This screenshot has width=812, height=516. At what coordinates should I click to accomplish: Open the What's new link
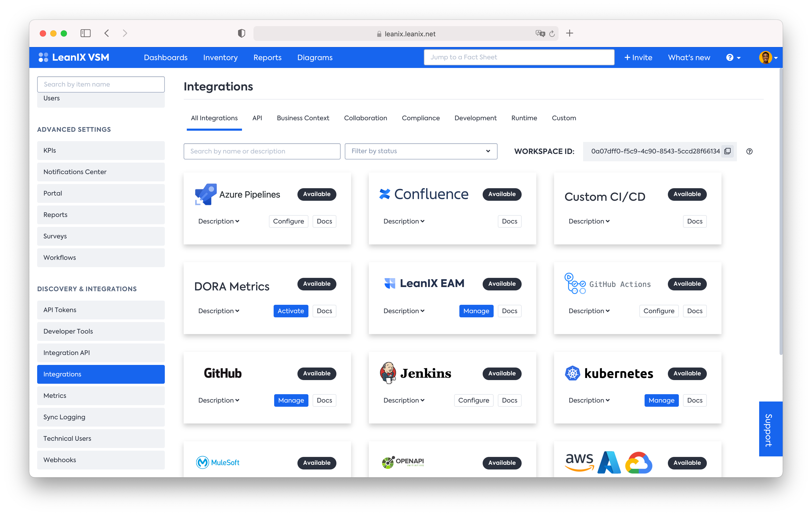pos(689,58)
